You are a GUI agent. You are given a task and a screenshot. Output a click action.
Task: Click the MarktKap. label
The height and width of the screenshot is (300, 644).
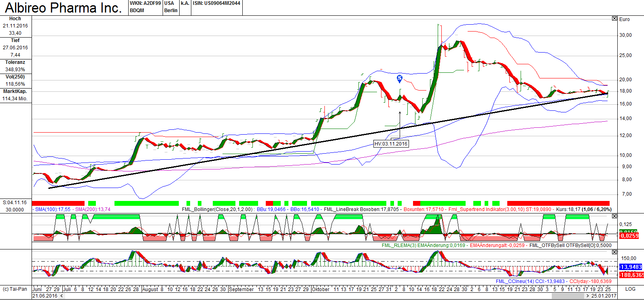15,91
